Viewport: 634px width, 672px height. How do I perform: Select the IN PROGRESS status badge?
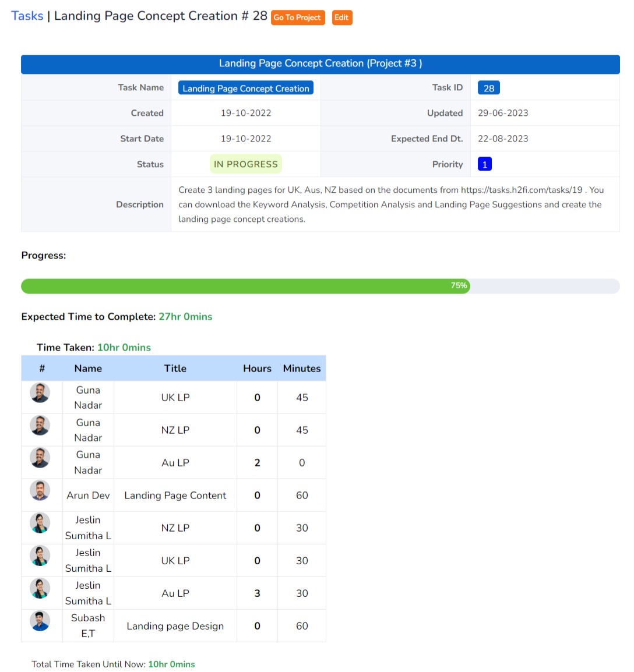[245, 164]
